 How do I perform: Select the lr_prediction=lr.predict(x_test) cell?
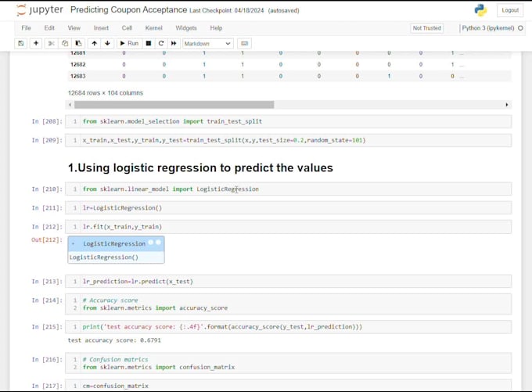click(x=288, y=282)
